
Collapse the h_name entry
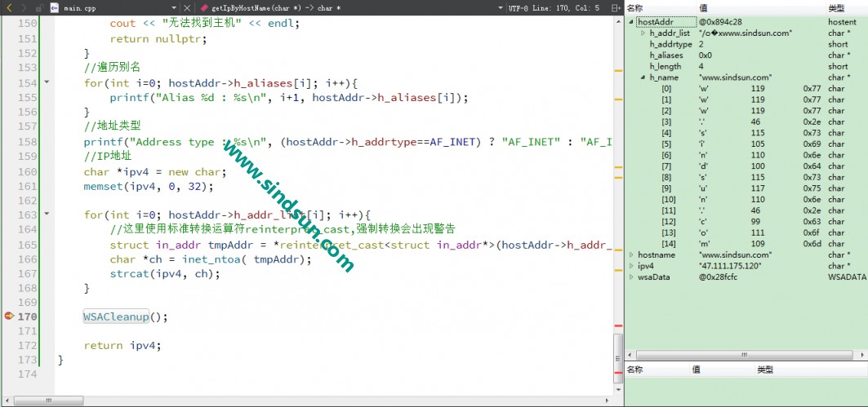coord(643,77)
